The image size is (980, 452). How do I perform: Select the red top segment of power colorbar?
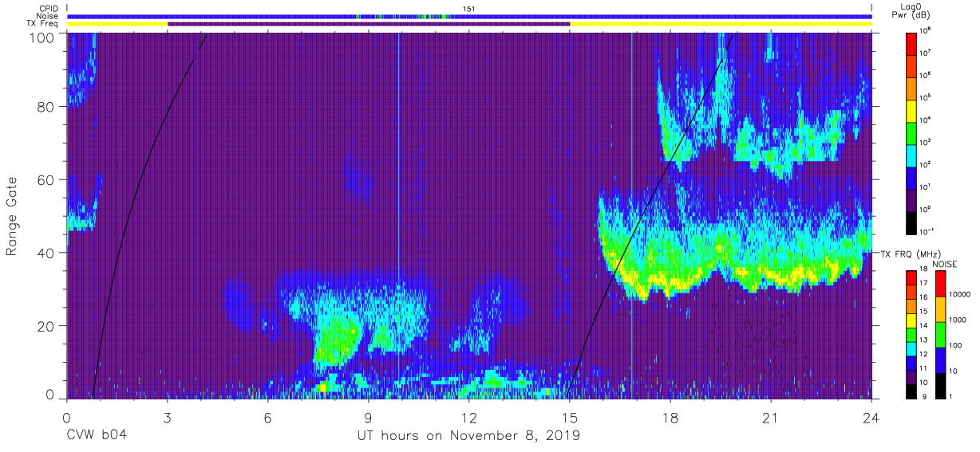pyautogui.click(x=912, y=42)
